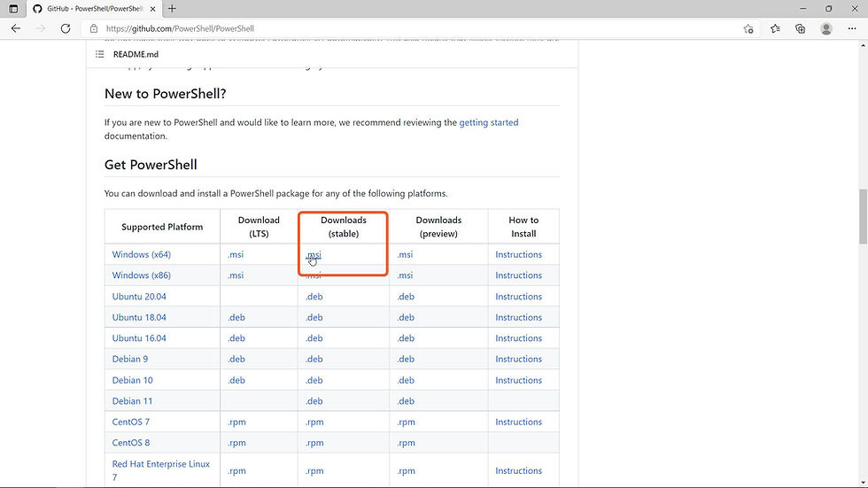Open CentOS 7 install Instructions
Image resolution: width=868 pixels, height=488 pixels.
click(x=519, y=422)
